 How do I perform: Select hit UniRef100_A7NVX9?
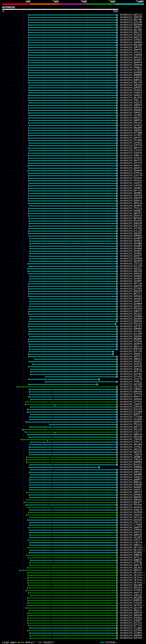point(131,77)
